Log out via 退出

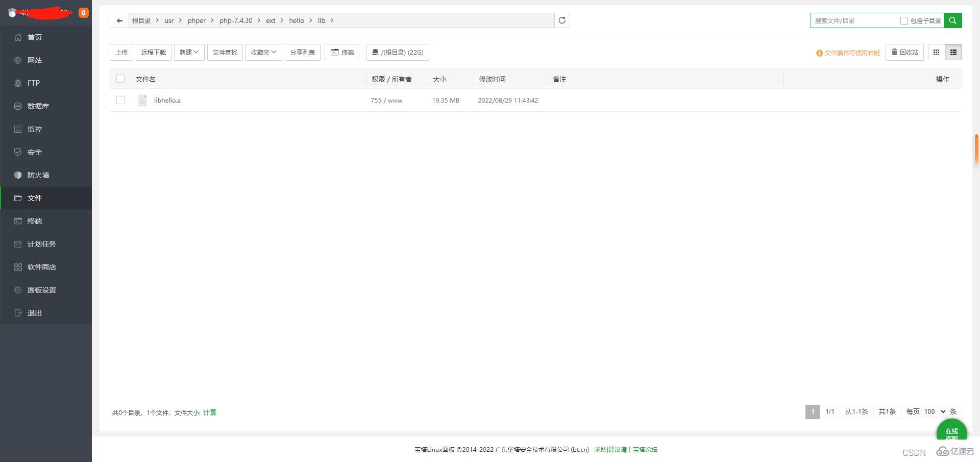coord(46,313)
